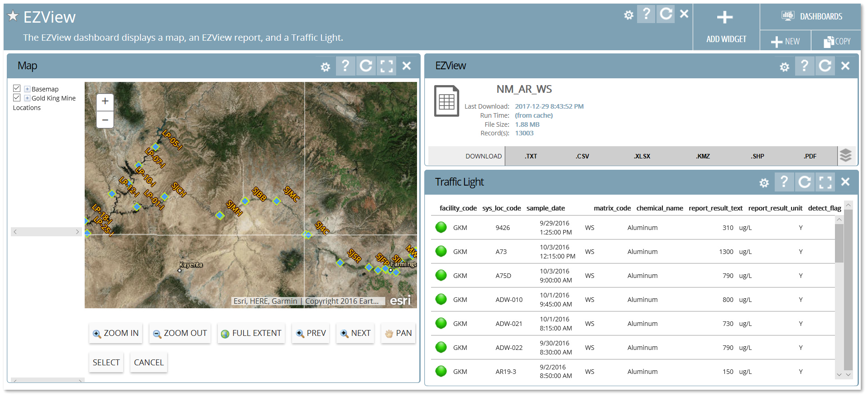Click the green light for row 9426
This screenshot has width=868, height=397.
click(441, 227)
